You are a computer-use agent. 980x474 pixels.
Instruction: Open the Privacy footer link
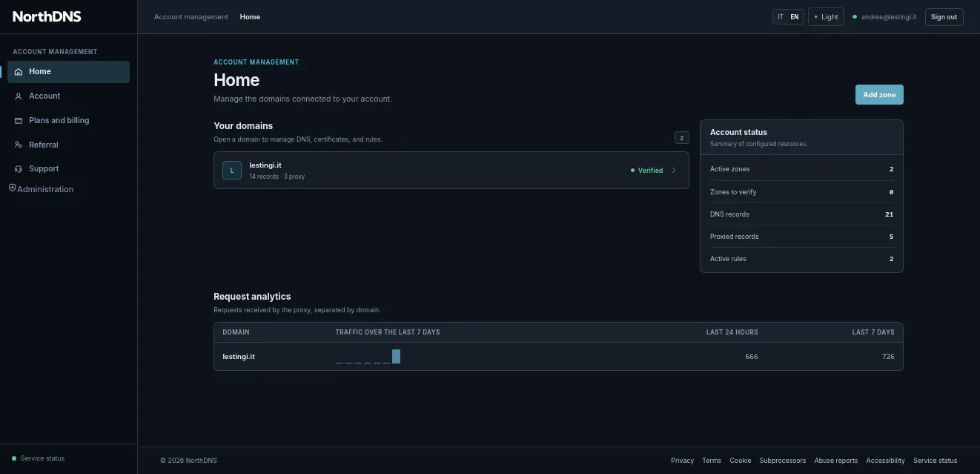[682, 461]
